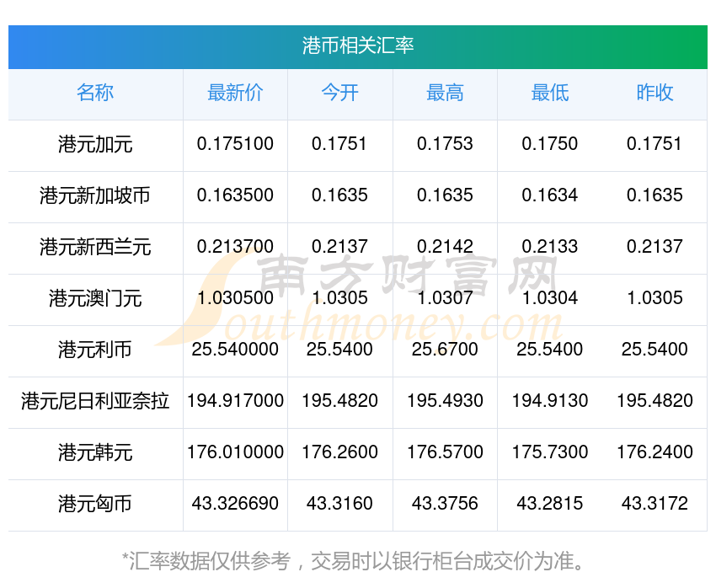Click the 港币相关汇率 title banner
The height and width of the screenshot is (588, 716).
coord(357,46)
